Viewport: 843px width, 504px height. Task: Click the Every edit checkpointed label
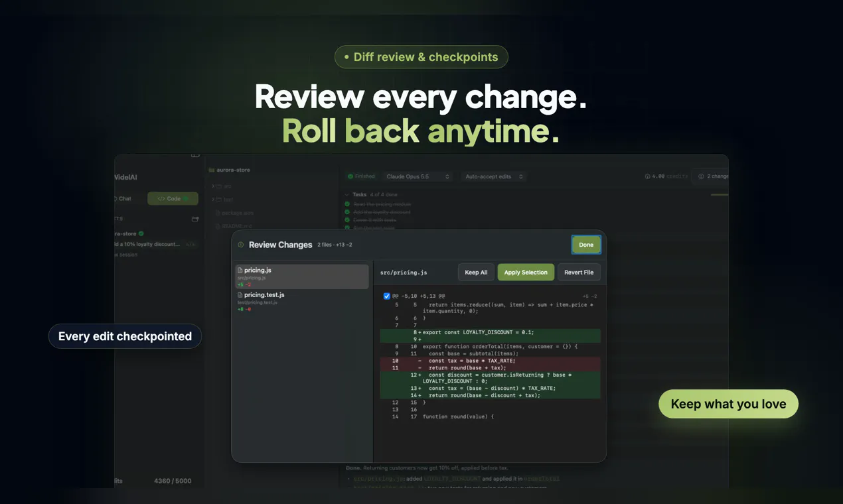(x=125, y=336)
